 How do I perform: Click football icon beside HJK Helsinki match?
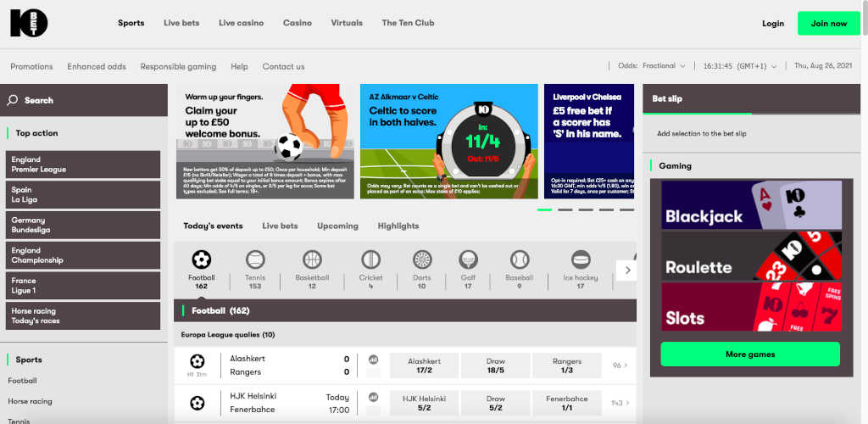pyautogui.click(x=197, y=404)
